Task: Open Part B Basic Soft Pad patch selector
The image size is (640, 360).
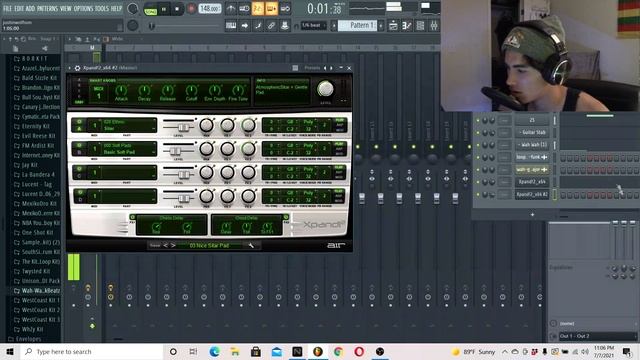Action: (129, 149)
